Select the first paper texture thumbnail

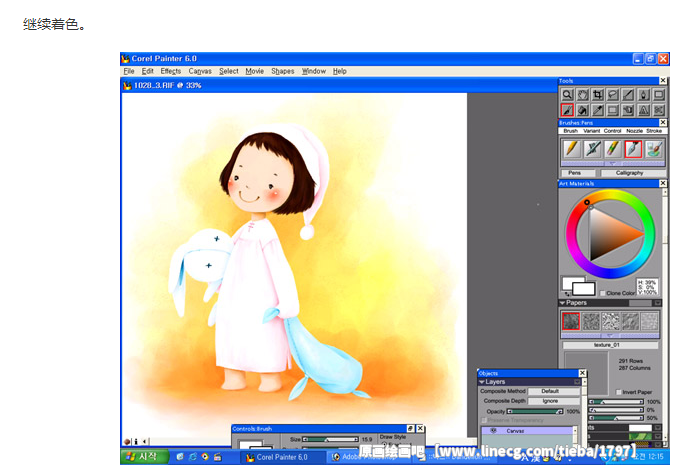coord(571,322)
